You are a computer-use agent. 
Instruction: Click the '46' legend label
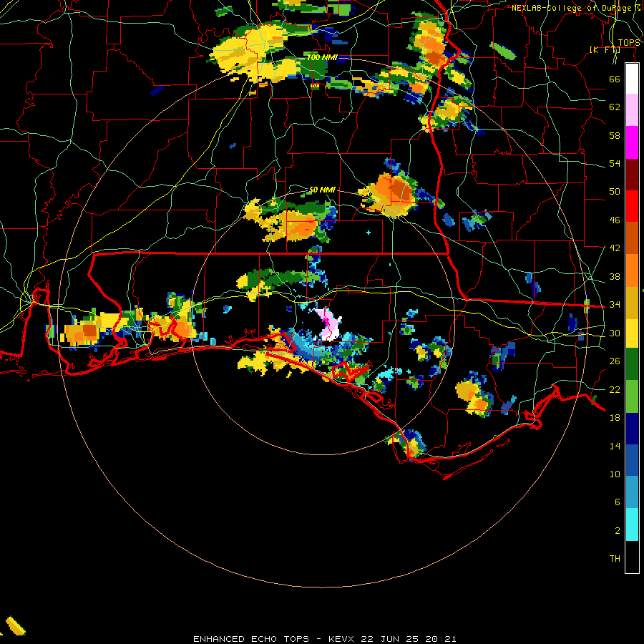pos(615,220)
